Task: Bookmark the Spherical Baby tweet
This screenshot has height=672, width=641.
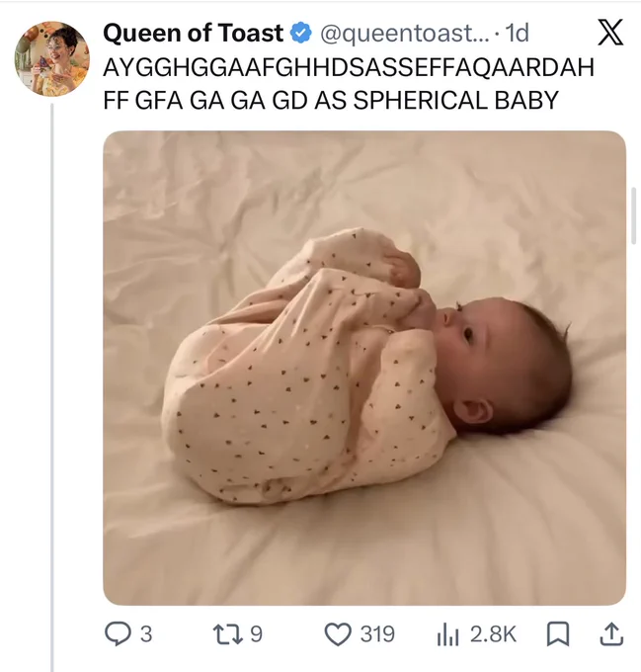Action: coord(557,634)
